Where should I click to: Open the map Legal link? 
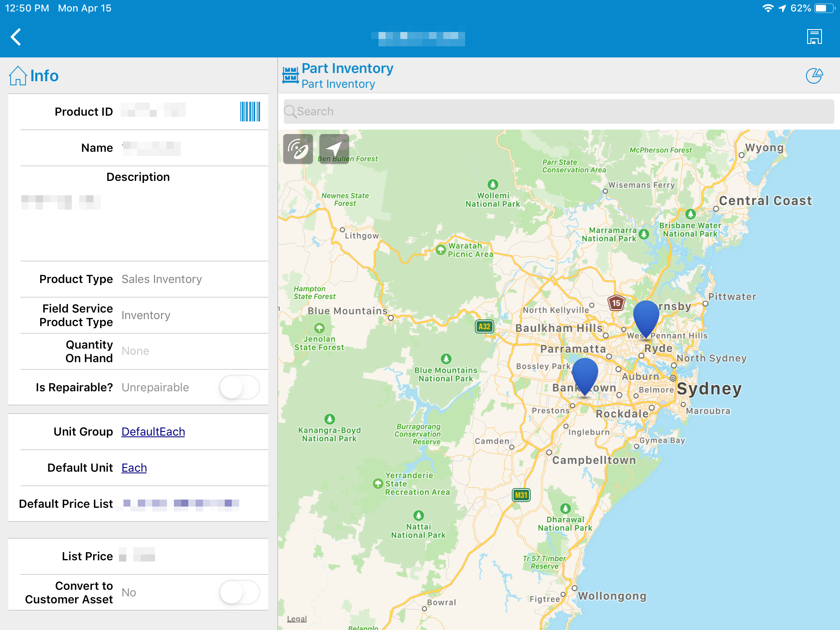pyautogui.click(x=297, y=619)
